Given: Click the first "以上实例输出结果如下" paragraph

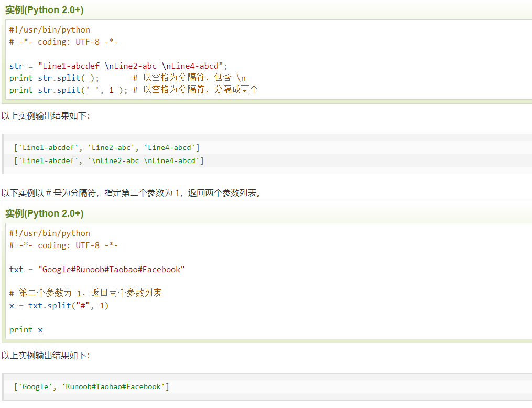Looking at the screenshot, I should (46, 115).
